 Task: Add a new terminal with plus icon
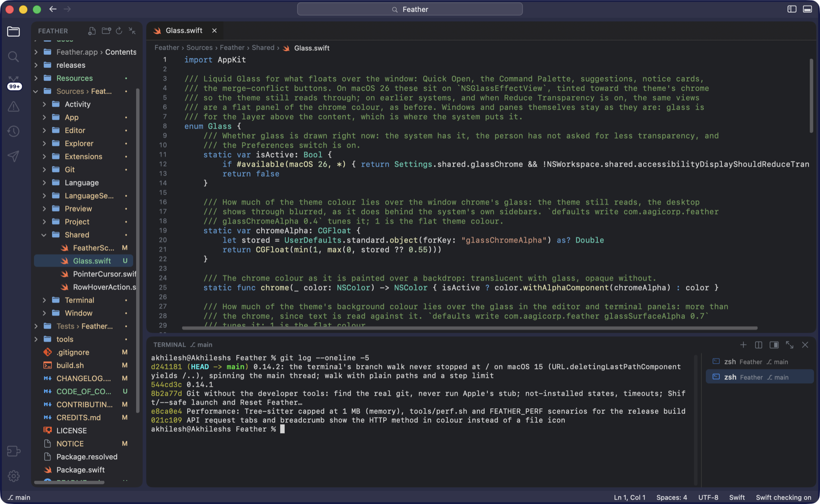[743, 345]
